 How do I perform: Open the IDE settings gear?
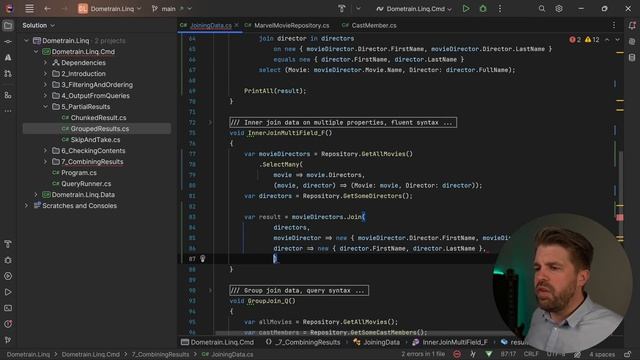[559, 9]
